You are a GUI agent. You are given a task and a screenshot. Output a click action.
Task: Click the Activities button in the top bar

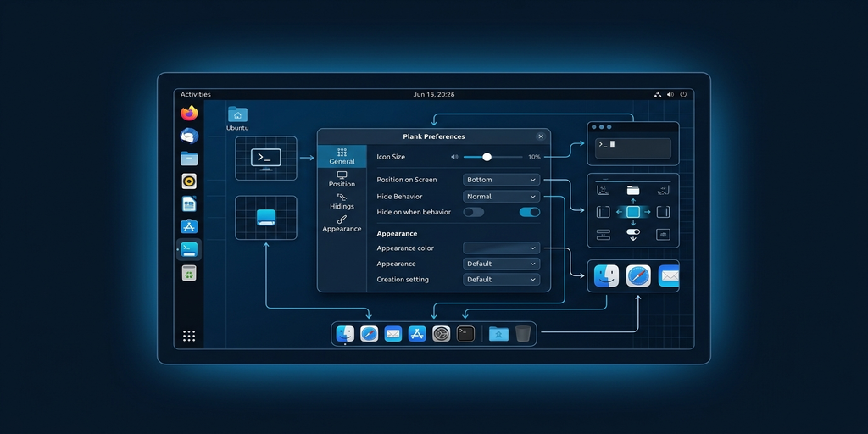pos(196,94)
